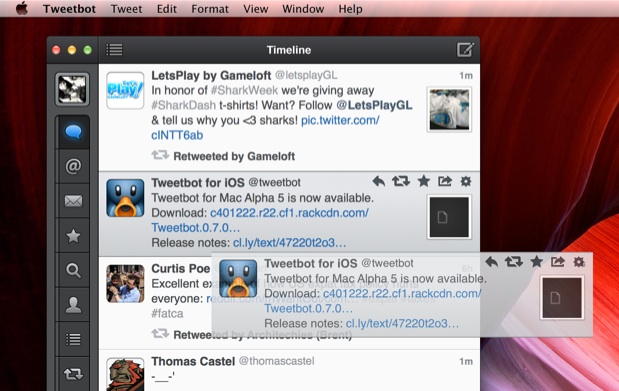Viewport: 619px width, 391px height.
Task: Click star icon on the floating dragged tweet
Action: tap(536, 261)
